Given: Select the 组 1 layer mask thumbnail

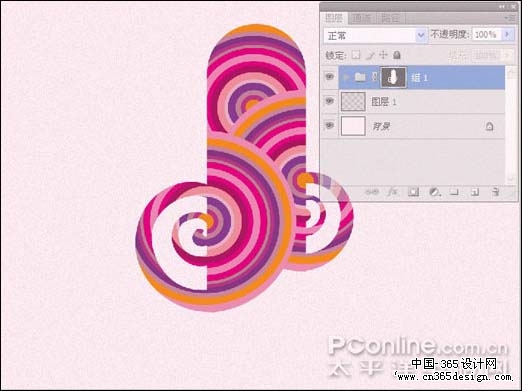Looking at the screenshot, I should [394, 77].
